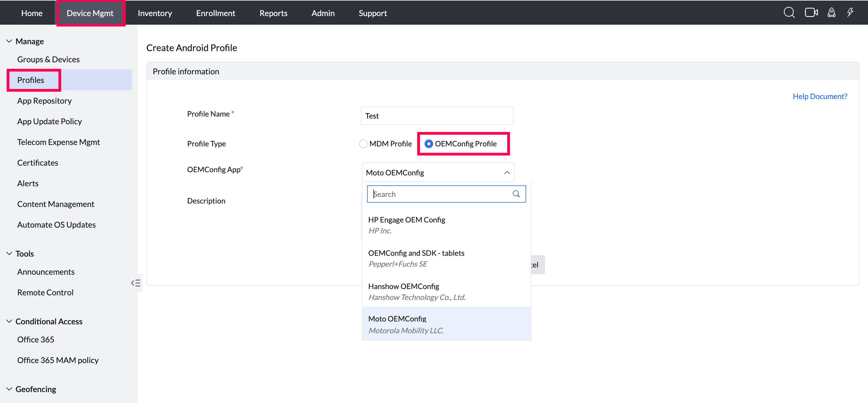Focus the dropdown Search field
The image size is (868, 403).
[446, 194]
